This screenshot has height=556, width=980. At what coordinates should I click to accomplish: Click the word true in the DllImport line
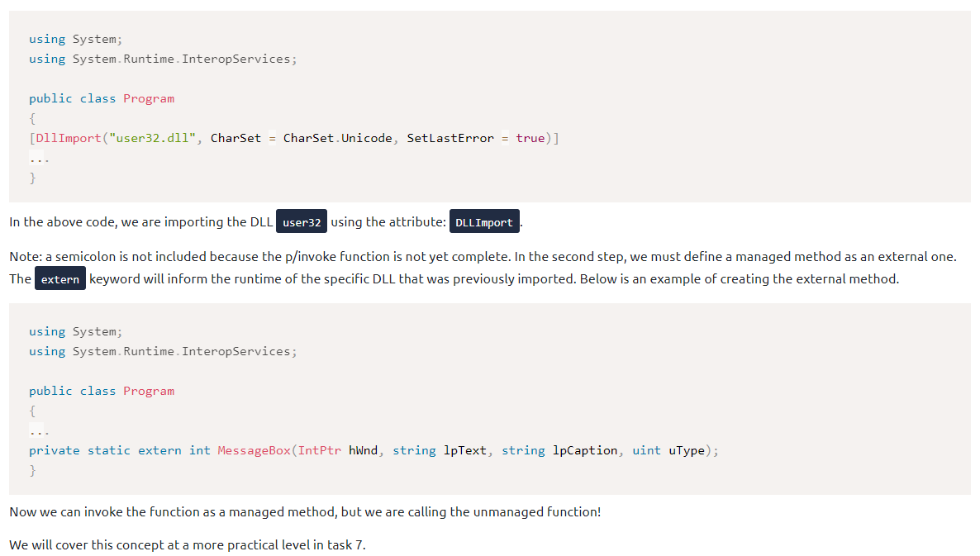pyautogui.click(x=530, y=138)
